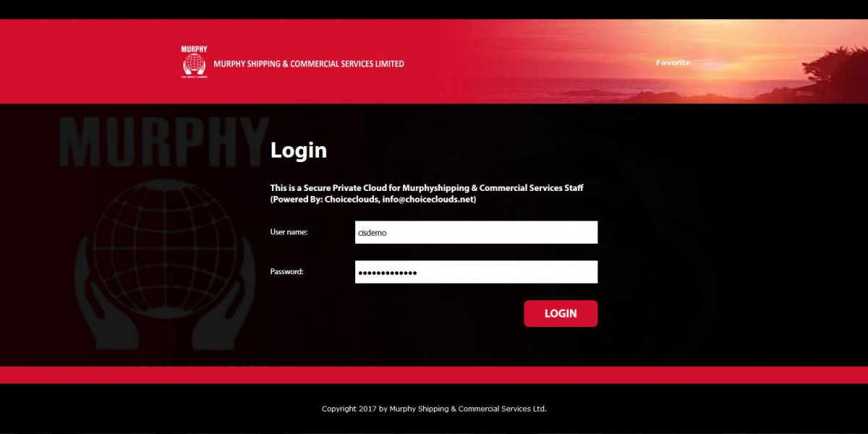The image size is (868, 434).
Task: Focus the Password input field
Action: point(476,272)
